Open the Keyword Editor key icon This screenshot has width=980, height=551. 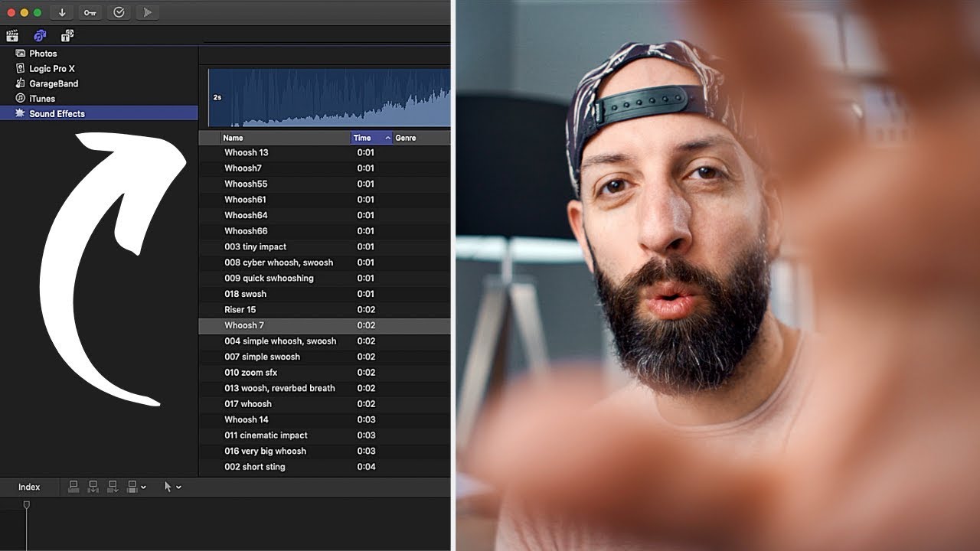(x=90, y=12)
